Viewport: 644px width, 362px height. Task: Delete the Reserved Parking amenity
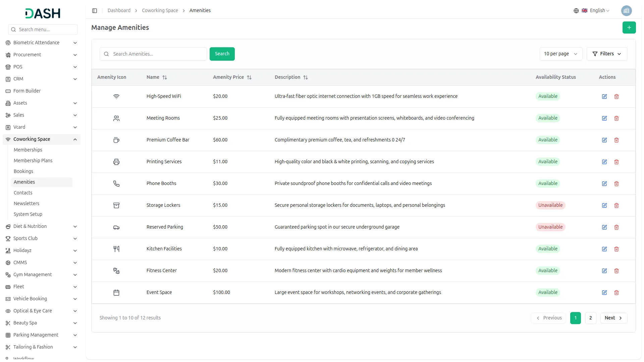[x=616, y=227]
